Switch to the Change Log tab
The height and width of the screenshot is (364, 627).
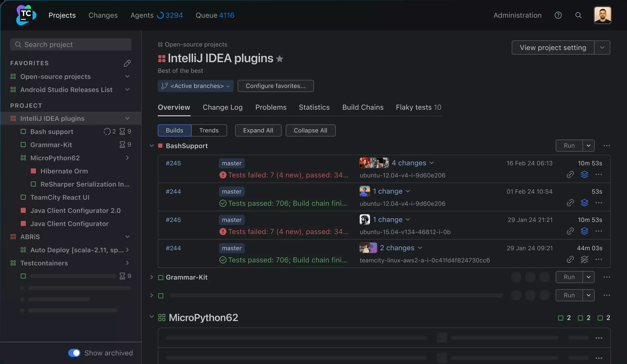pyautogui.click(x=222, y=107)
